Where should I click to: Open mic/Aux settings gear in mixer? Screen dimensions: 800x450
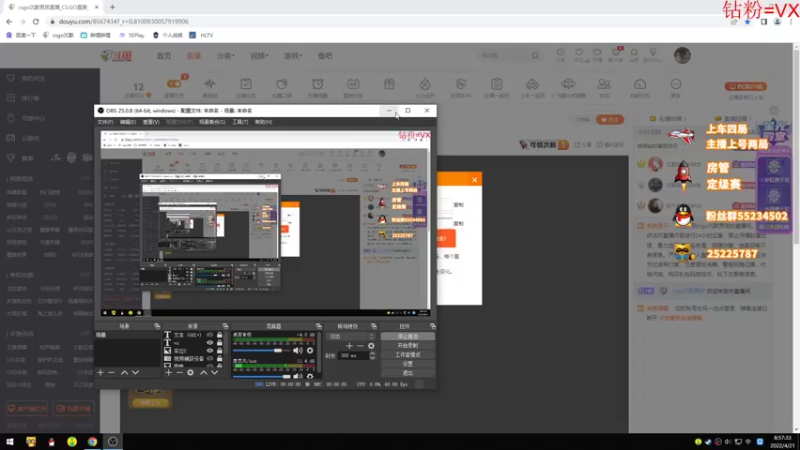[310, 377]
